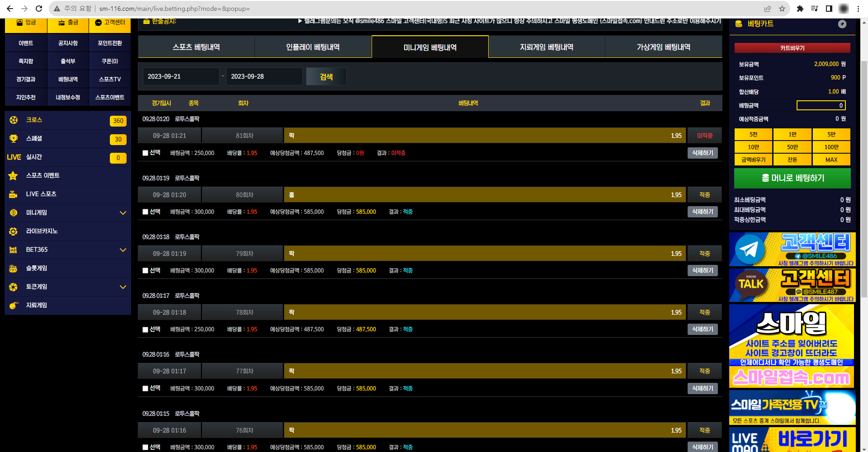Click the 스페셜 trophy icon
868x452 pixels.
[x=14, y=138]
